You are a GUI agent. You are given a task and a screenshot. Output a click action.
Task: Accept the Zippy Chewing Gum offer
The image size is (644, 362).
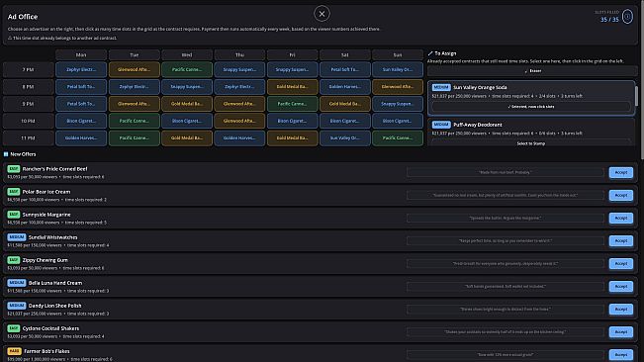pos(620,264)
